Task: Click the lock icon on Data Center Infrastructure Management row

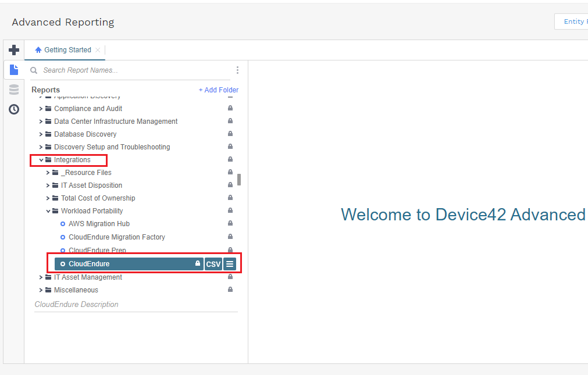Action: tap(230, 121)
